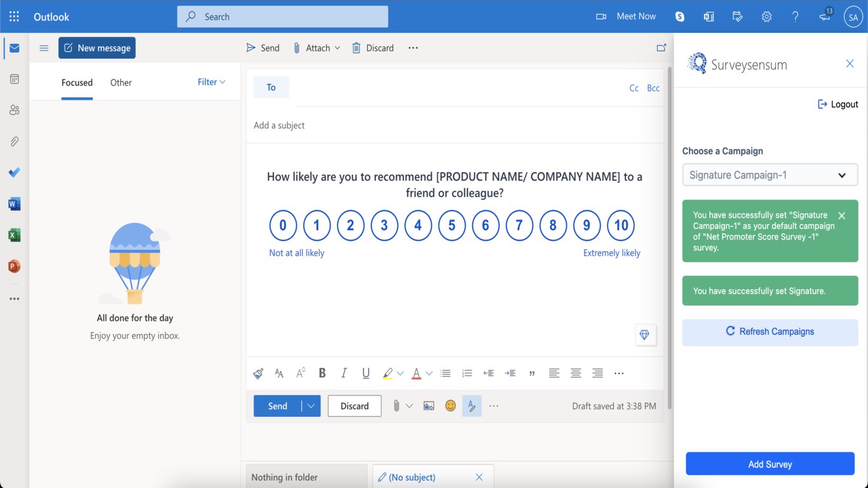Apply the red font color
The width and height of the screenshot is (868, 488).
point(416,374)
